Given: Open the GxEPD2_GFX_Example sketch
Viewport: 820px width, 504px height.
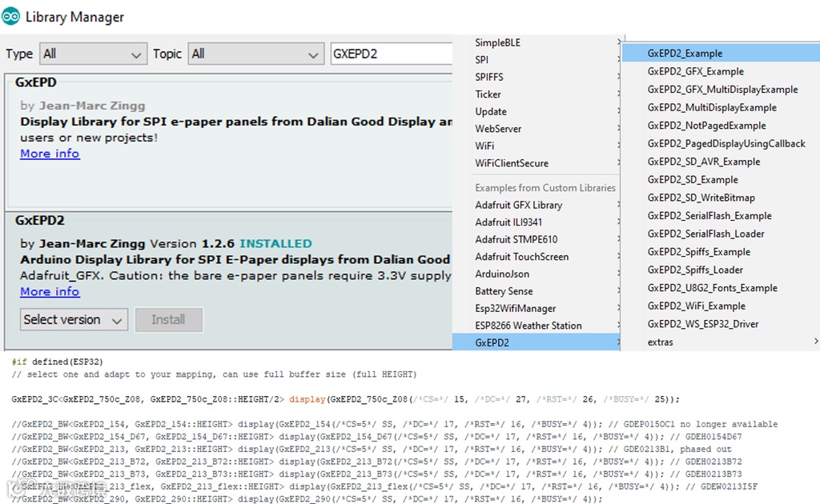Looking at the screenshot, I should tap(722, 71).
